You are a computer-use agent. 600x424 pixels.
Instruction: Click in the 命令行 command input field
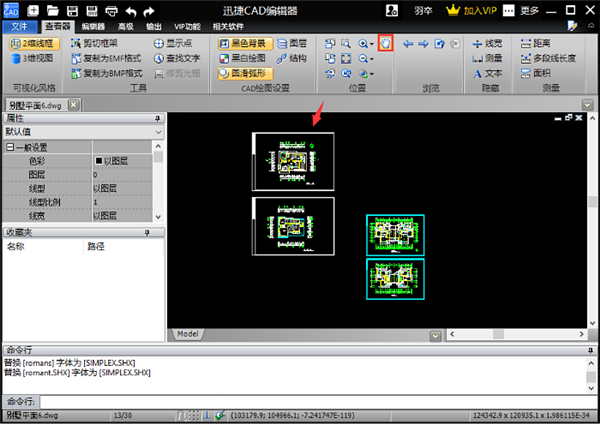click(x=318, y=401)
